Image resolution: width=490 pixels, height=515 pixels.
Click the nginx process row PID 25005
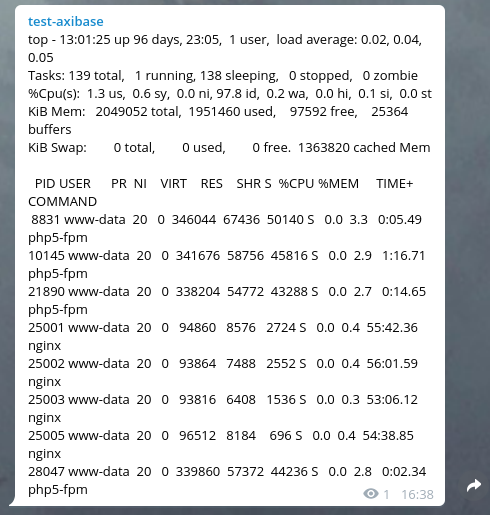[x=221, y=444]
